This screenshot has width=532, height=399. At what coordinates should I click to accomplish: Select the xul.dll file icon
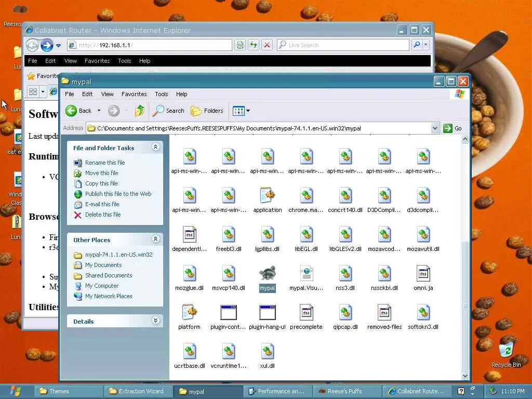coord(268,352)
